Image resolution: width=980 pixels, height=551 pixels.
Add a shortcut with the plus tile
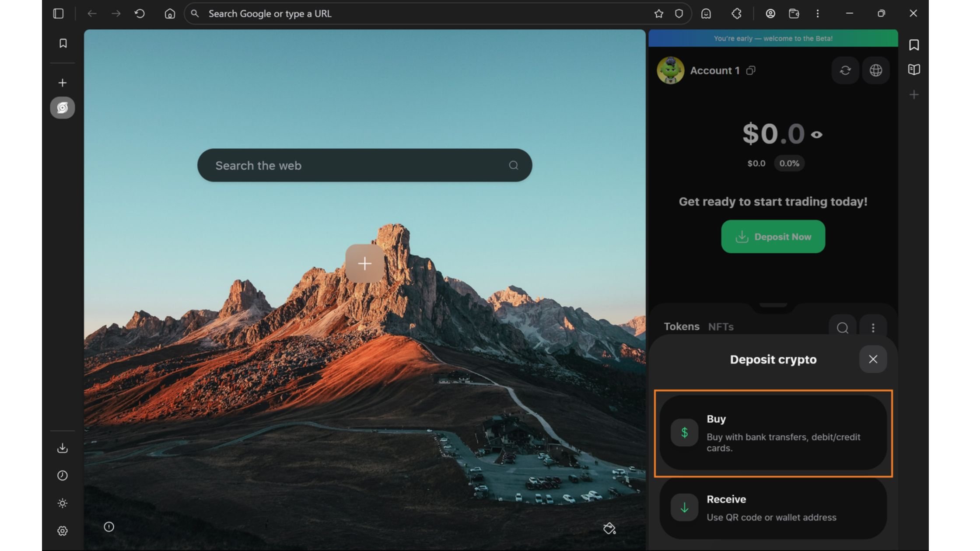click(364, 263)
